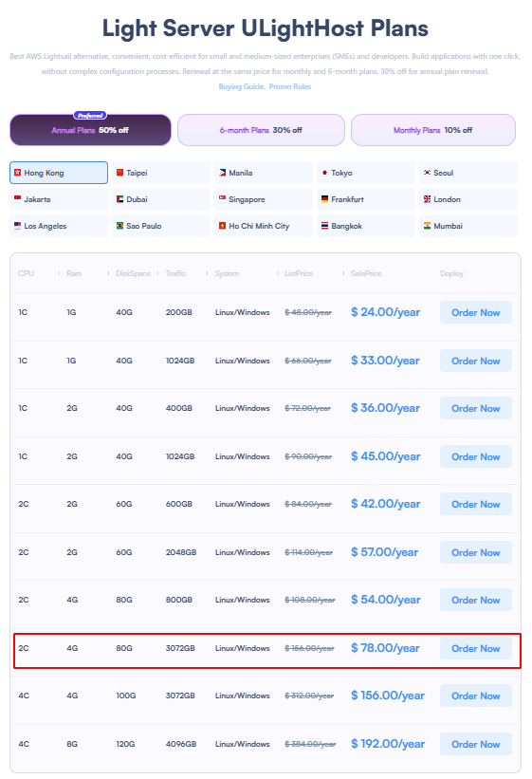The width and height of the screenshot is (532, 779).
Task: Order Now for the $33.00/year plan
Action: [x=475, y=361]
